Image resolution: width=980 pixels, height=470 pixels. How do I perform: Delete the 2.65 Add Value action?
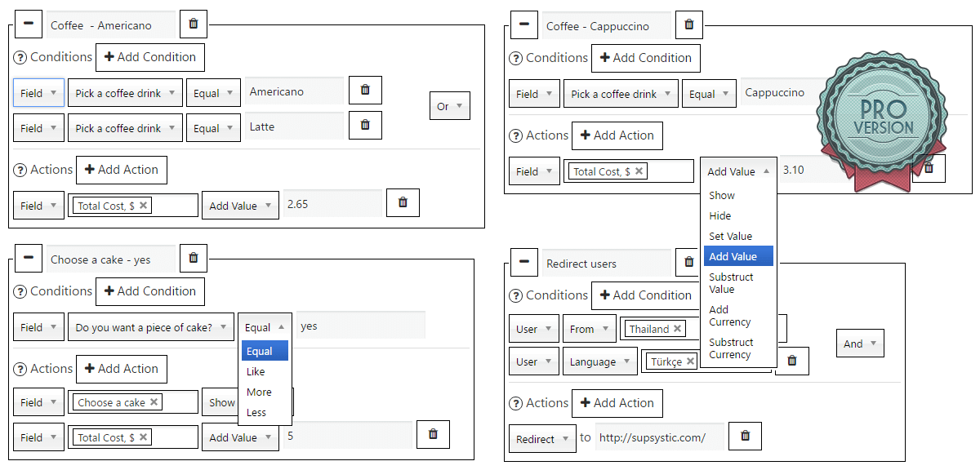pos(403,203)
